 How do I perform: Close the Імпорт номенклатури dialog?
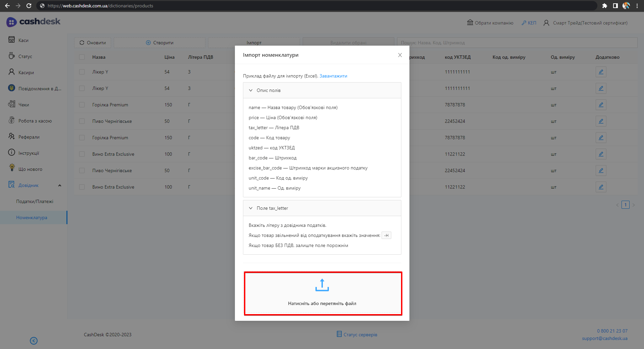click(400, 55)
